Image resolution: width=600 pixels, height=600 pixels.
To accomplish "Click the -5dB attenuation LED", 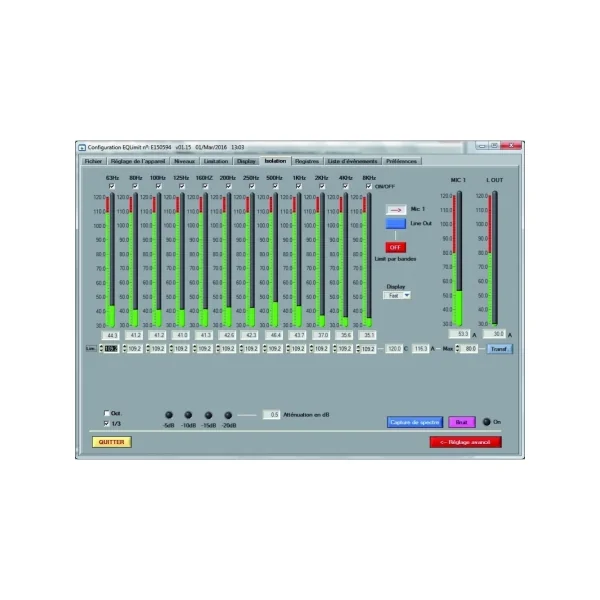I will (169, 415).
